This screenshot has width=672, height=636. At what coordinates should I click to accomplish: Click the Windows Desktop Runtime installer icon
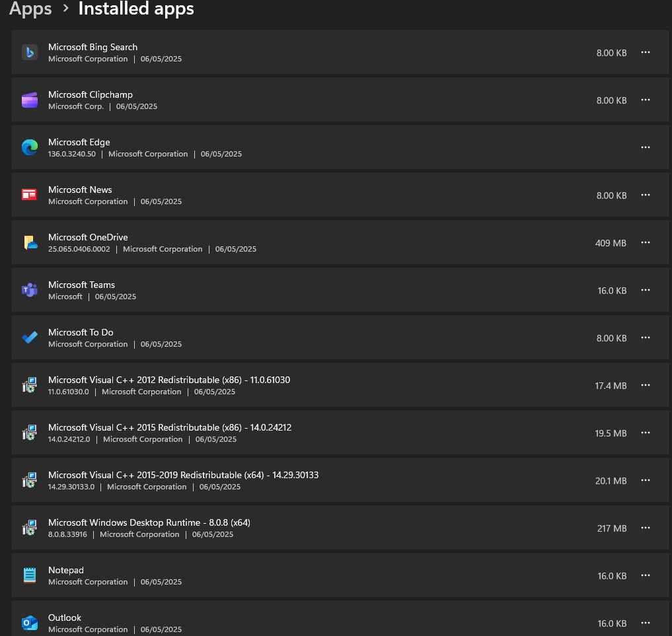point(30,528)
